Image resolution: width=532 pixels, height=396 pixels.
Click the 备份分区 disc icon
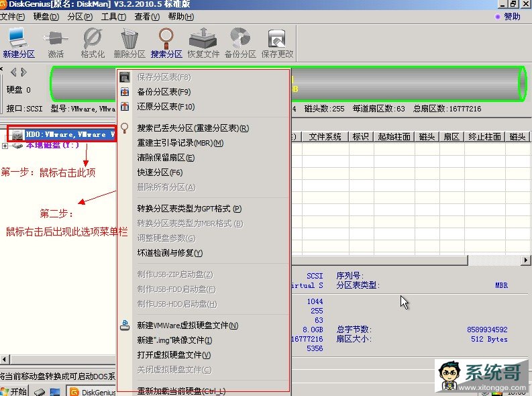click(x=240, y=43)
